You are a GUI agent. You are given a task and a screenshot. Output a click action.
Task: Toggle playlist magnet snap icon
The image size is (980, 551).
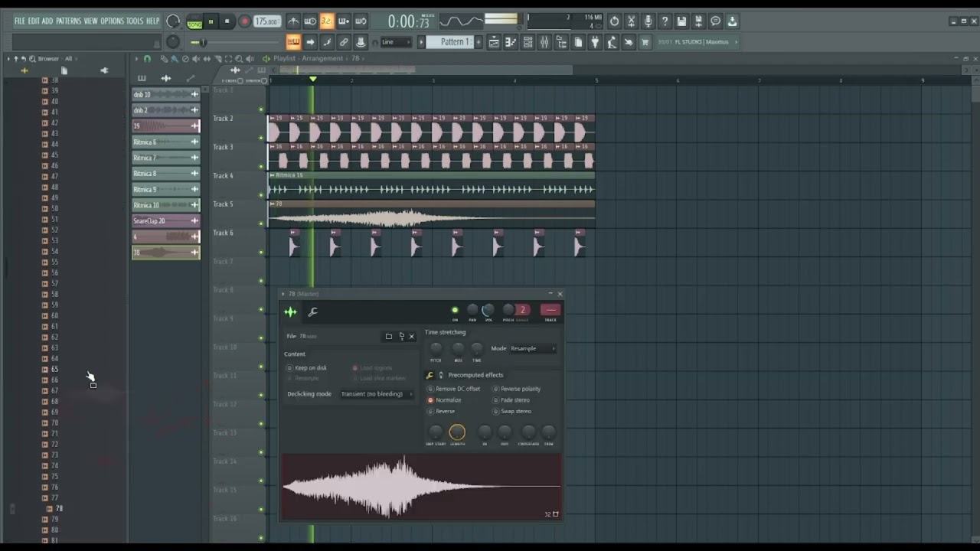(147, 59)
